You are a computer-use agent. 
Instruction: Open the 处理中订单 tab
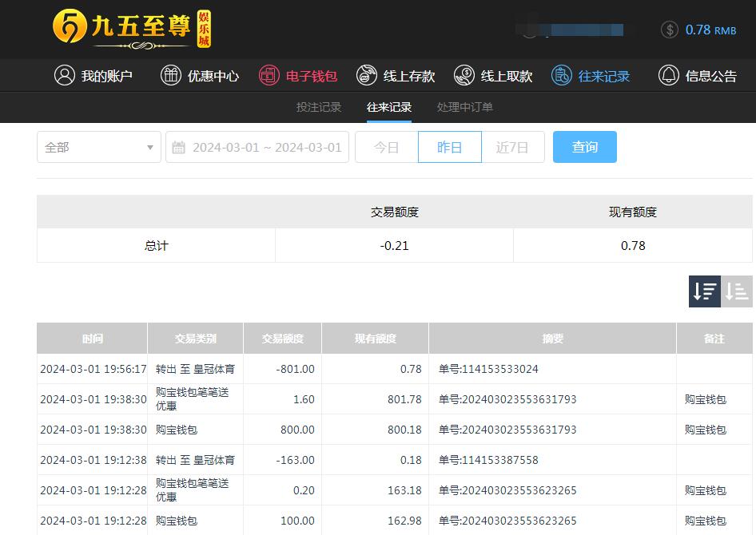(x=465, y=107)
